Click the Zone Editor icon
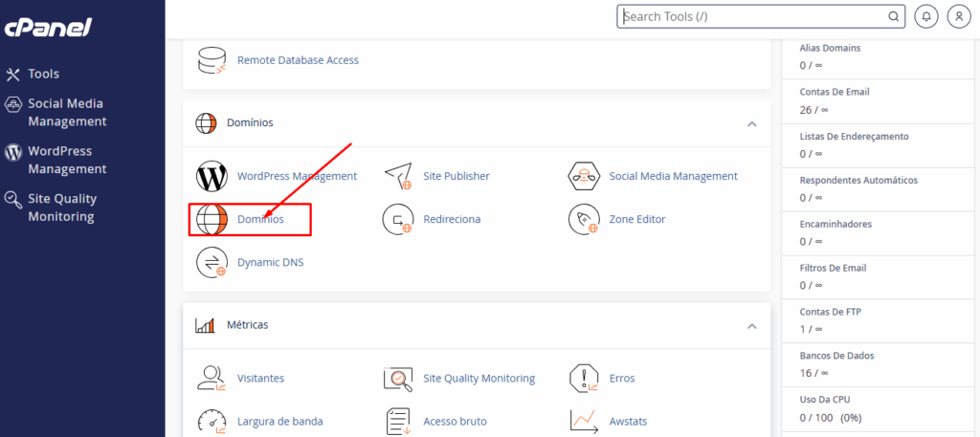Viewport: 980px width, 437px height. [x=584, y=219]
